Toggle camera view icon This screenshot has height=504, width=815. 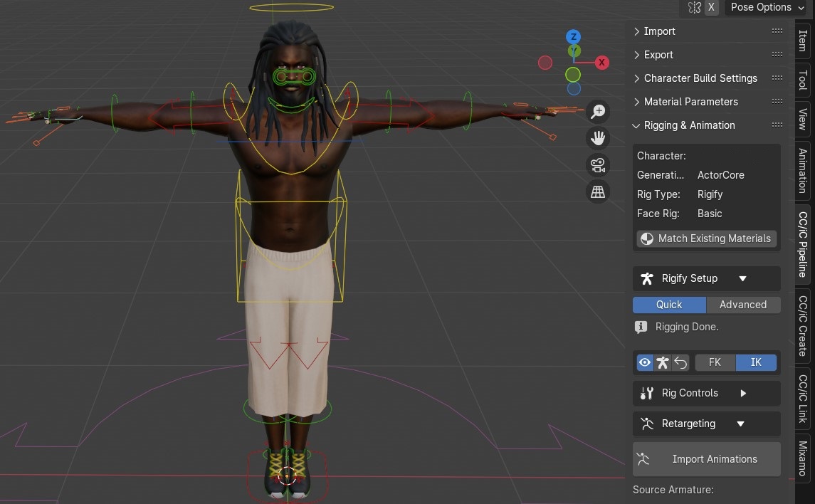[598, 165]
